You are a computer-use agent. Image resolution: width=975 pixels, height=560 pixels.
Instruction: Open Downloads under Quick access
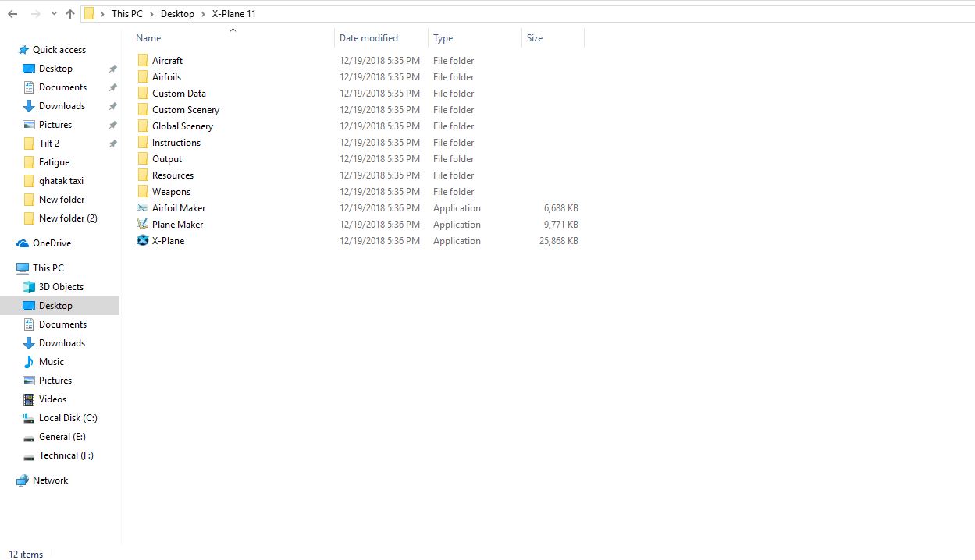click(62, 106)
